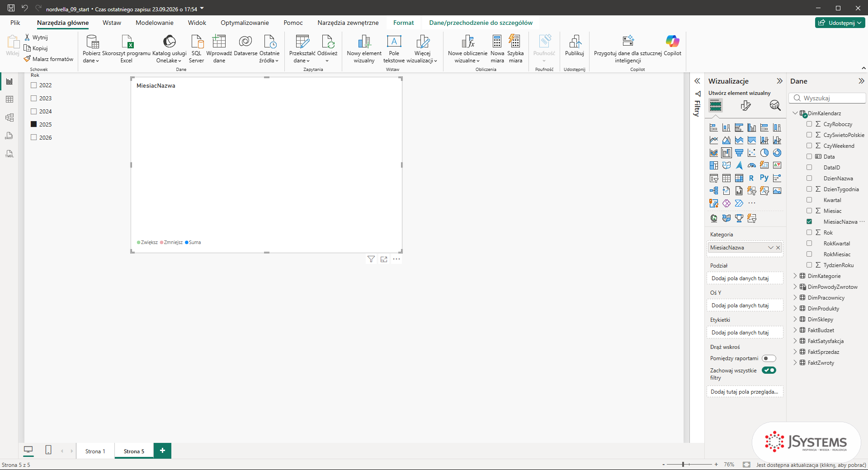Screen dimensions: 868x470
Task: Select the R script visual icon
Action: [751, 178]
